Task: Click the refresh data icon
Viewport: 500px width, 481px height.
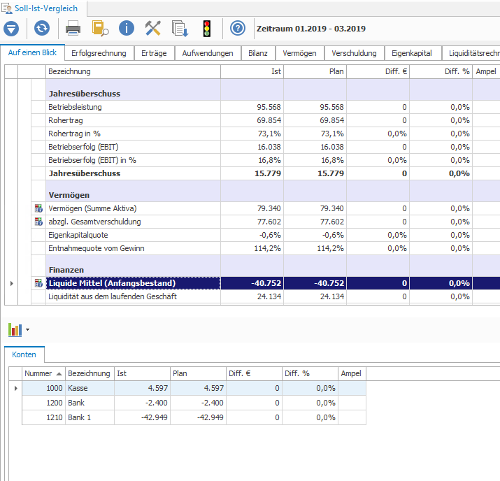Action: [42, 28]
